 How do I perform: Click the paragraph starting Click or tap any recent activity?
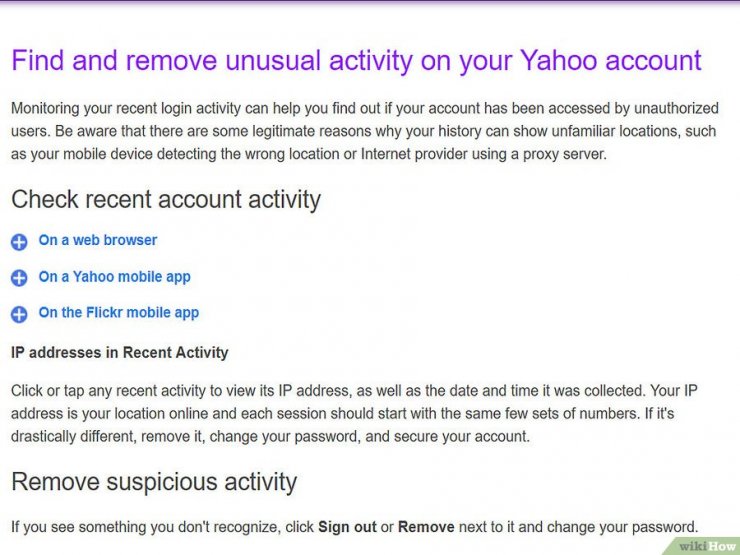click(x=354, y=413)
